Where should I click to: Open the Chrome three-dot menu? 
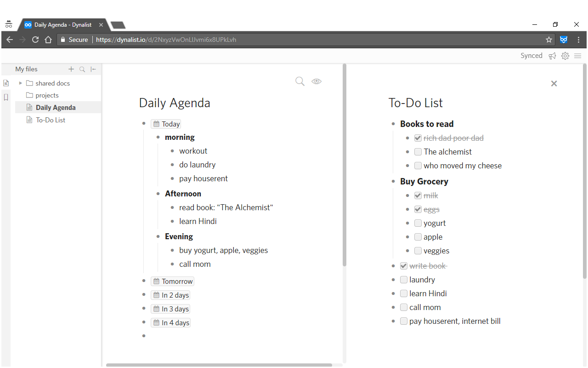pos(578,40)
